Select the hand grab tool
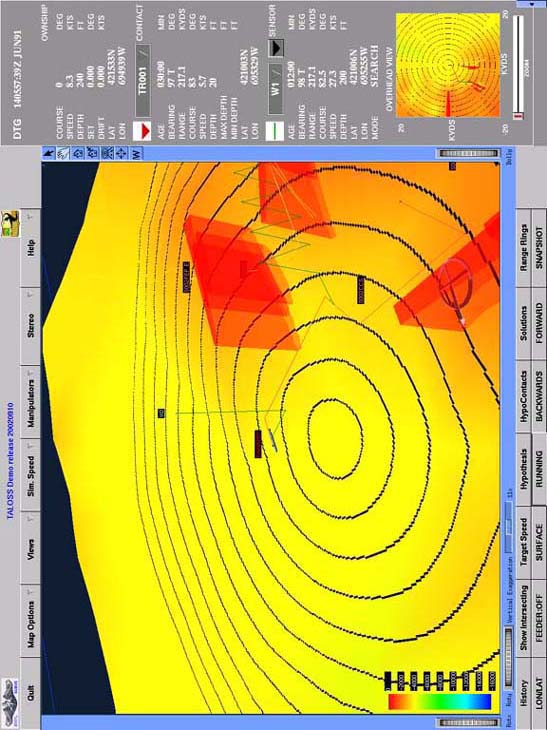Viewport: 547px width, 730px height. 63,152
